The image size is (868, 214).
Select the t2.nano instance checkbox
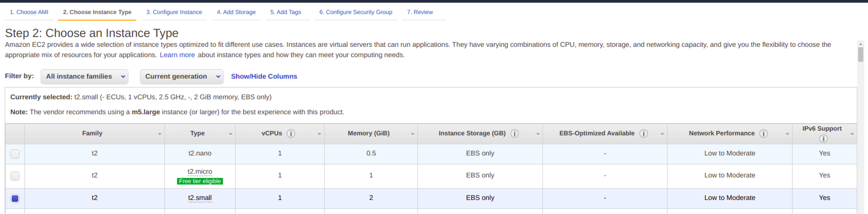click(x=15, y=154)
